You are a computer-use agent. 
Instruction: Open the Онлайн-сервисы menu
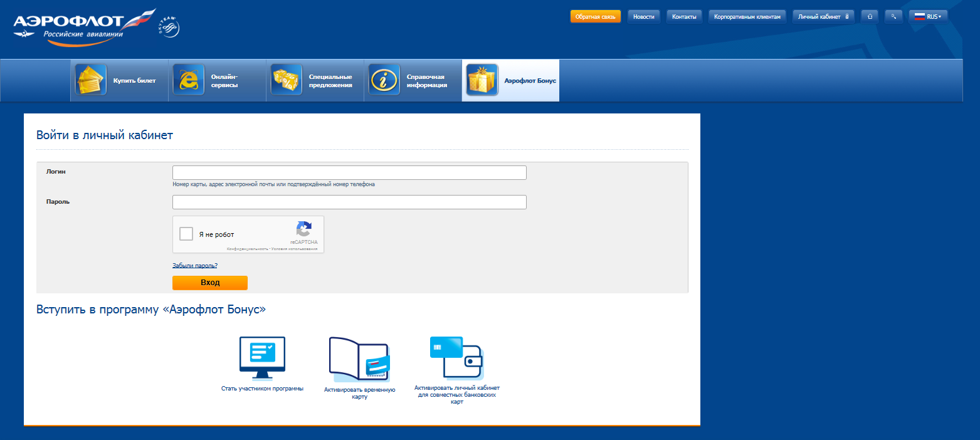217,80
